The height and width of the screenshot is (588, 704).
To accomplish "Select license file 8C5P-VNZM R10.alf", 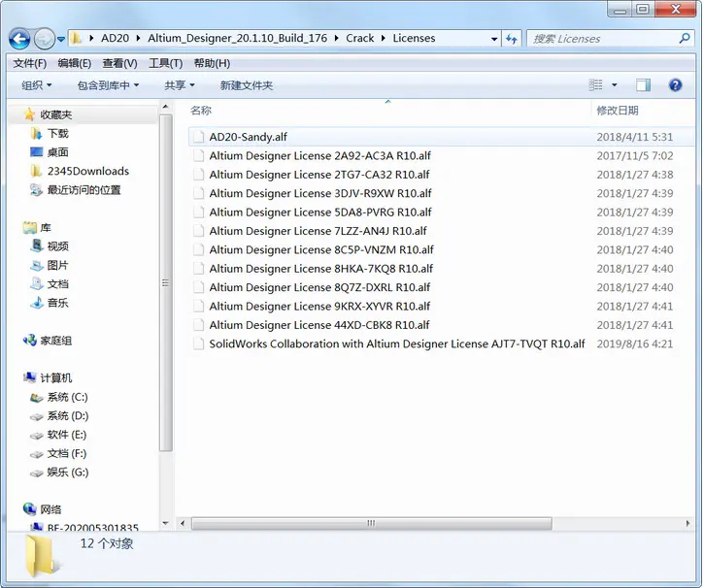I will (321, 249).
